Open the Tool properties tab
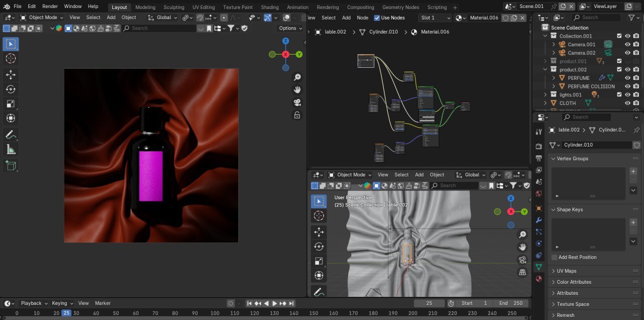 click(539, 132)
